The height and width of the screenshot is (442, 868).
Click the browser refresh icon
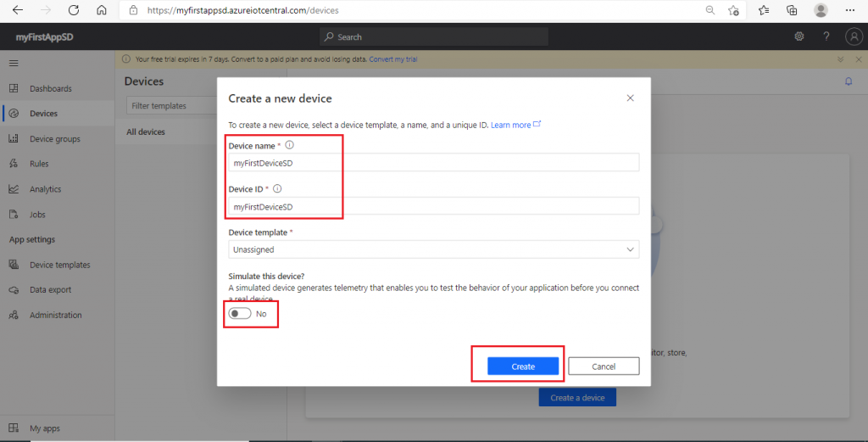point(73,10)
